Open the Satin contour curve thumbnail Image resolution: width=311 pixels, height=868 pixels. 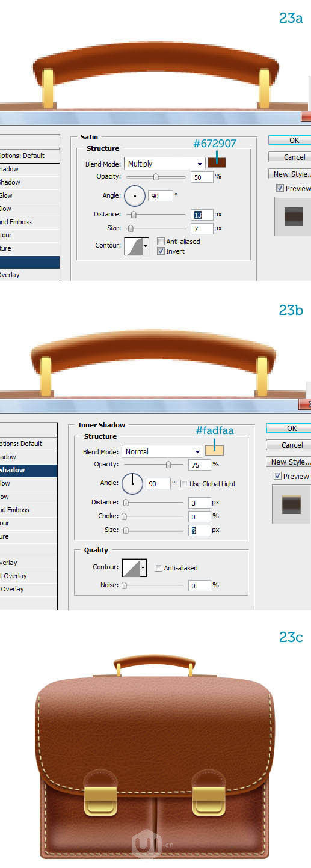click(x=136, y=246)
